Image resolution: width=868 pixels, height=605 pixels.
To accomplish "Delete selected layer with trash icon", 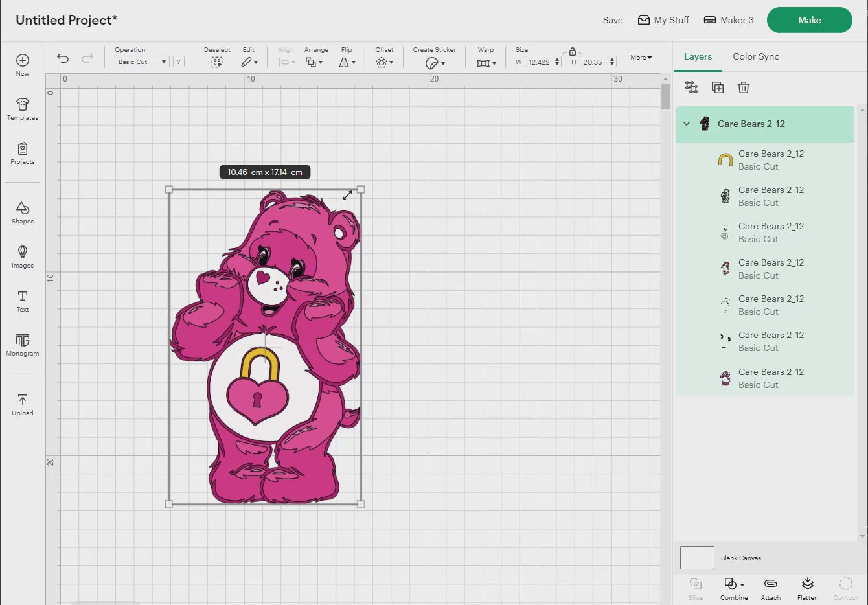I will 744,87.
